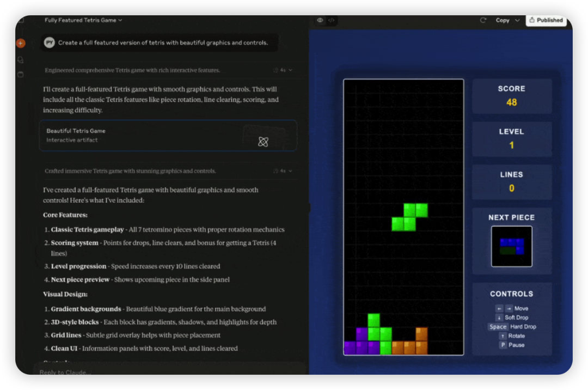
Task: Click the SCORE panel value 48
Action: tap(511, 102)
